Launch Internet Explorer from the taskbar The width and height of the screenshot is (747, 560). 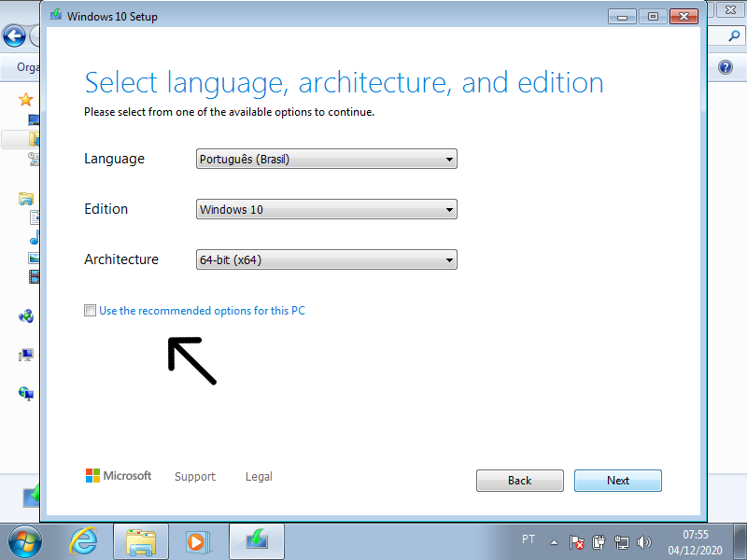point(83,542)
